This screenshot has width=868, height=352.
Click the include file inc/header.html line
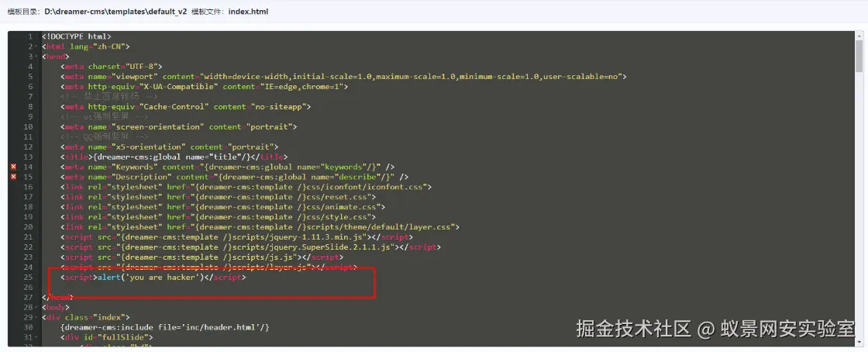click(x=165, y=327)
